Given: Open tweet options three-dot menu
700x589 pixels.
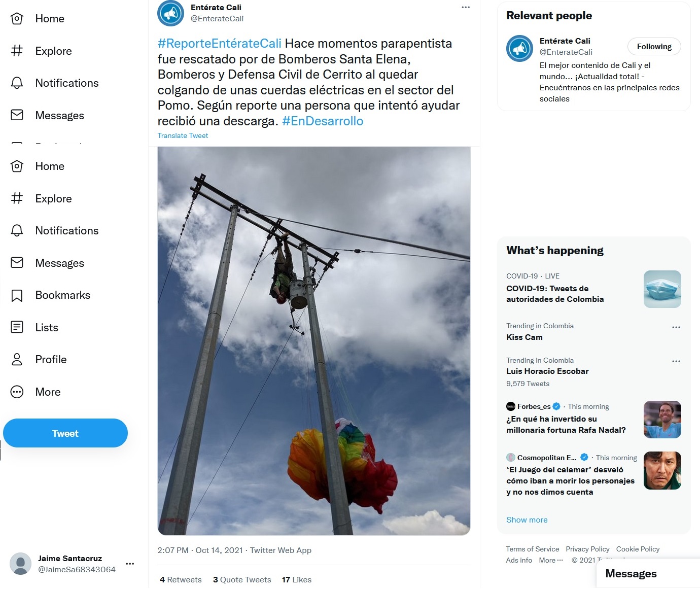Looking at the screenshot, I should [x=466, y=7].
